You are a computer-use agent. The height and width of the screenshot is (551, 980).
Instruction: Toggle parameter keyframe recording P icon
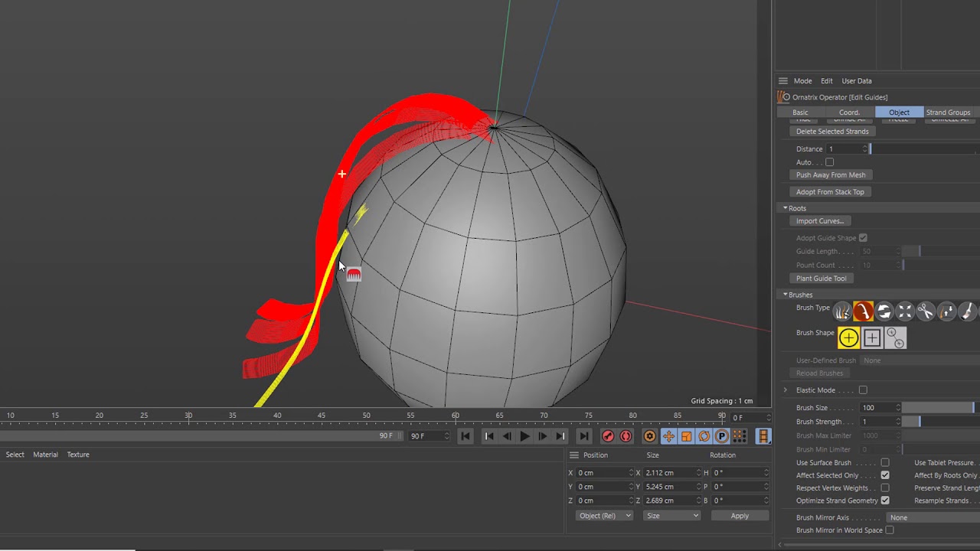point(721,436)
